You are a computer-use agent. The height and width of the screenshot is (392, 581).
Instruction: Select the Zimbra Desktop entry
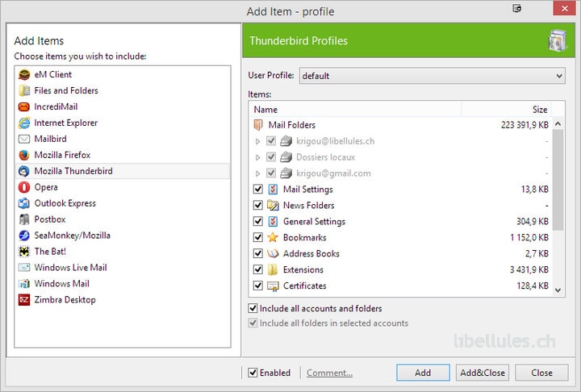click(123, 300)
